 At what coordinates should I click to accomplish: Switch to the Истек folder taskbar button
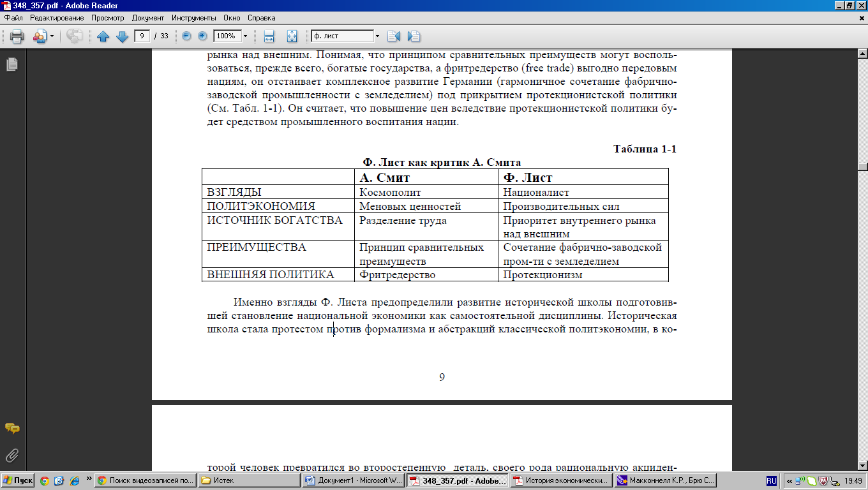coord(250,480)
